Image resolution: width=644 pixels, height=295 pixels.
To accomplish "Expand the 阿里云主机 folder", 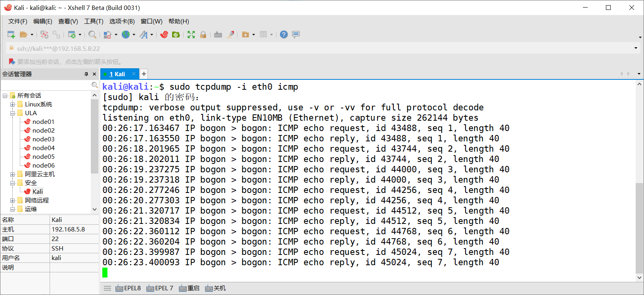I will point(12,174).
